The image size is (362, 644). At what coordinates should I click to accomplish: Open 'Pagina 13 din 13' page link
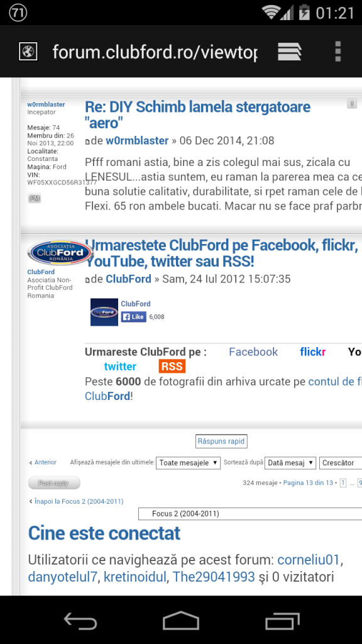[x=308, y=482]
